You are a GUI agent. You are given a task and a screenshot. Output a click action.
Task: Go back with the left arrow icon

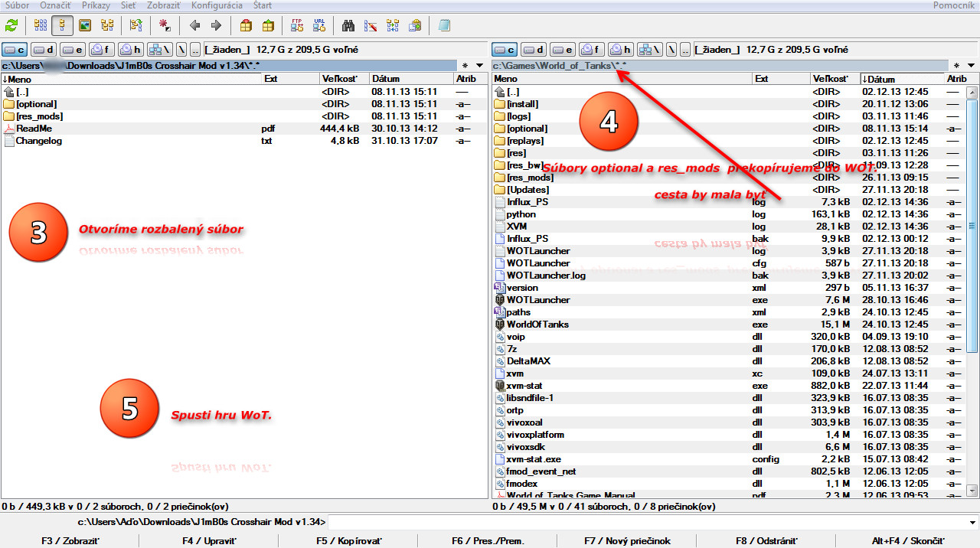click(x=194, y=25)
